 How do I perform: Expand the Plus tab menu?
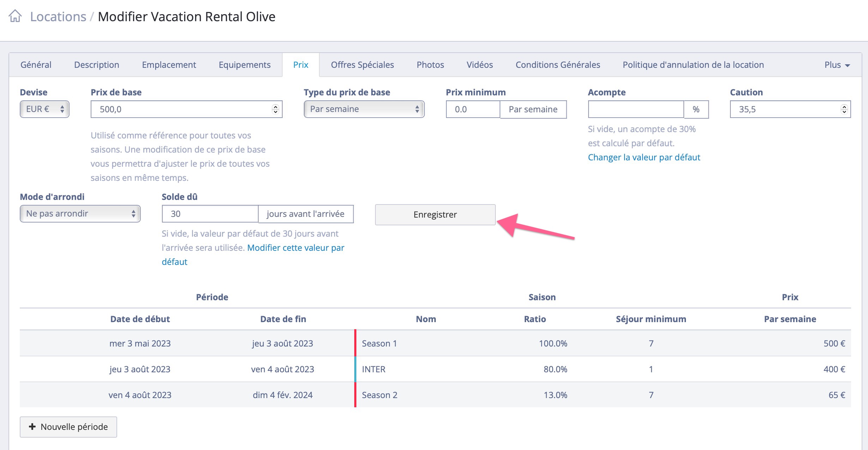click(x=837, y=65)
